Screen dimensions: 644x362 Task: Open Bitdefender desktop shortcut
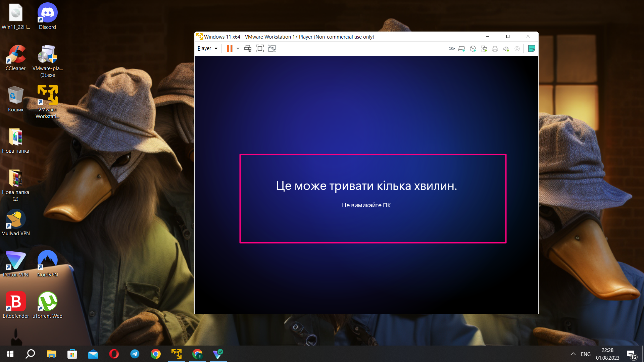[16, 305]
